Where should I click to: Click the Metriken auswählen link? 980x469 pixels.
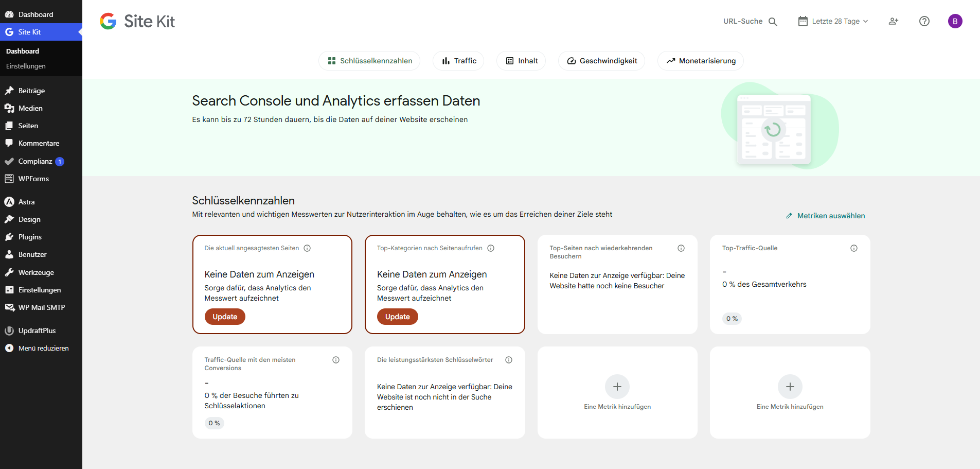point(825,216)
